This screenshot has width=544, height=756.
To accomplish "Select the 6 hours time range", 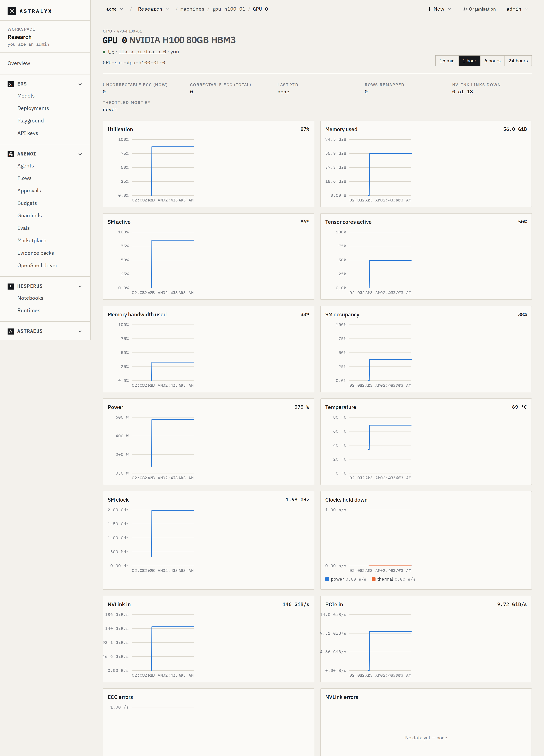I will 492,61.
